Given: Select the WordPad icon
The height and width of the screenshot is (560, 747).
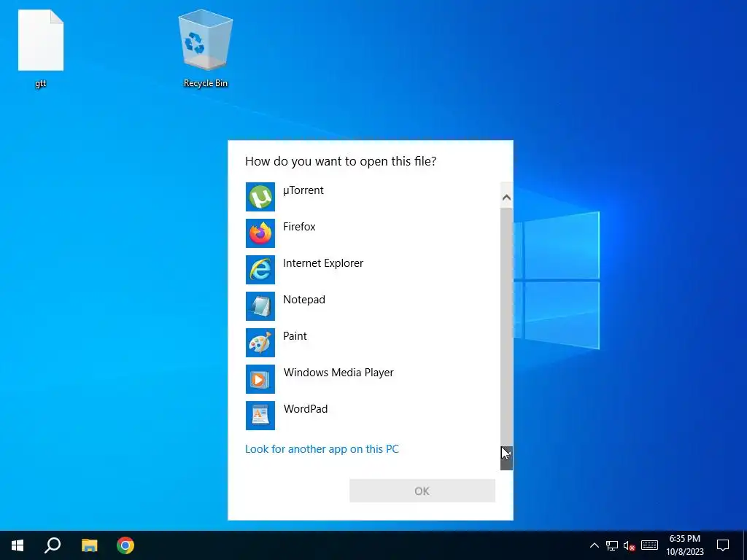Looking at the screenshot, I should click(x=260, y=415).
